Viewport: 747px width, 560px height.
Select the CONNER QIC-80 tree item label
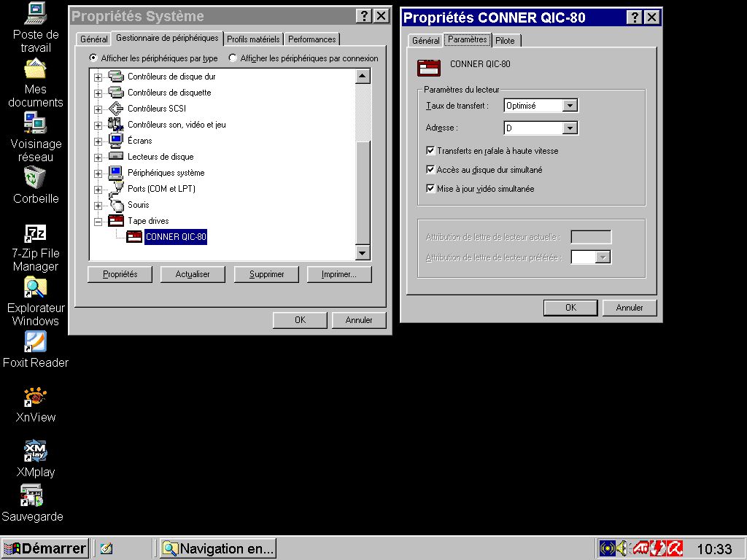tap(176, 237)
